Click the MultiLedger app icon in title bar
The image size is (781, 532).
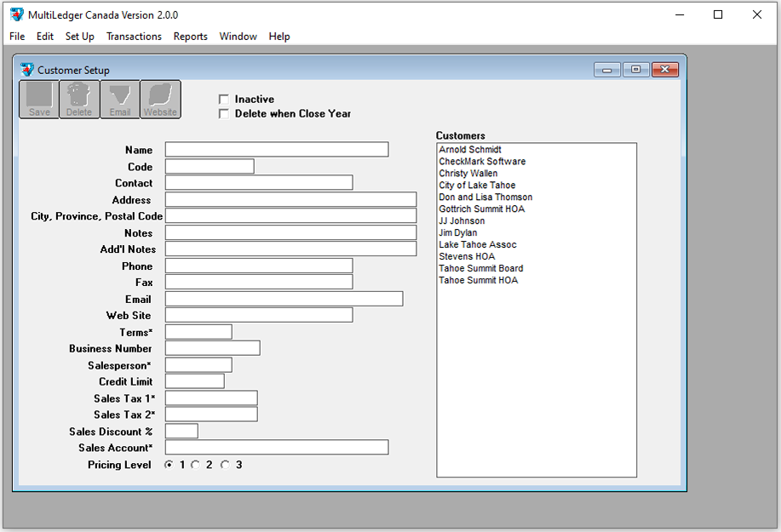tap(16, 14)
